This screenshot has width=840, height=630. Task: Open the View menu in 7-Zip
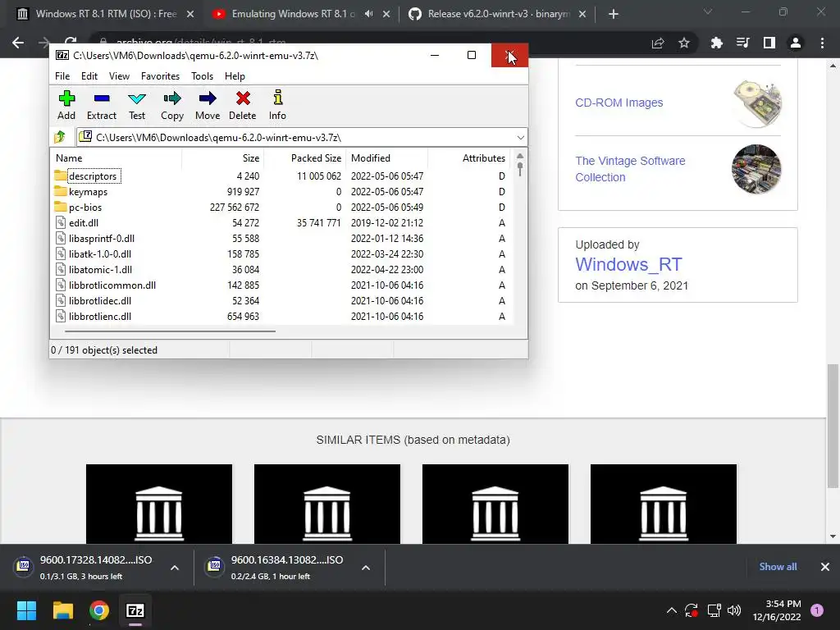[119, 76]
